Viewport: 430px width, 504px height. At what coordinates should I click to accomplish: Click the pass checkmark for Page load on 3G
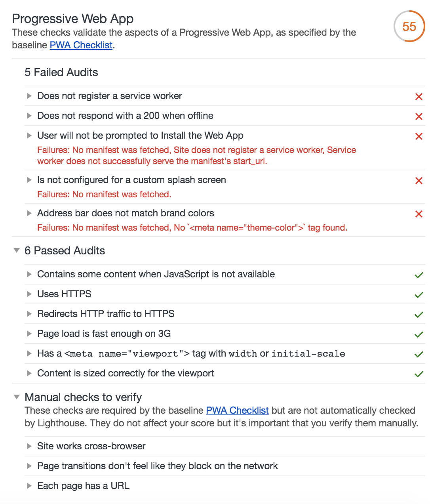coord(419,334)
